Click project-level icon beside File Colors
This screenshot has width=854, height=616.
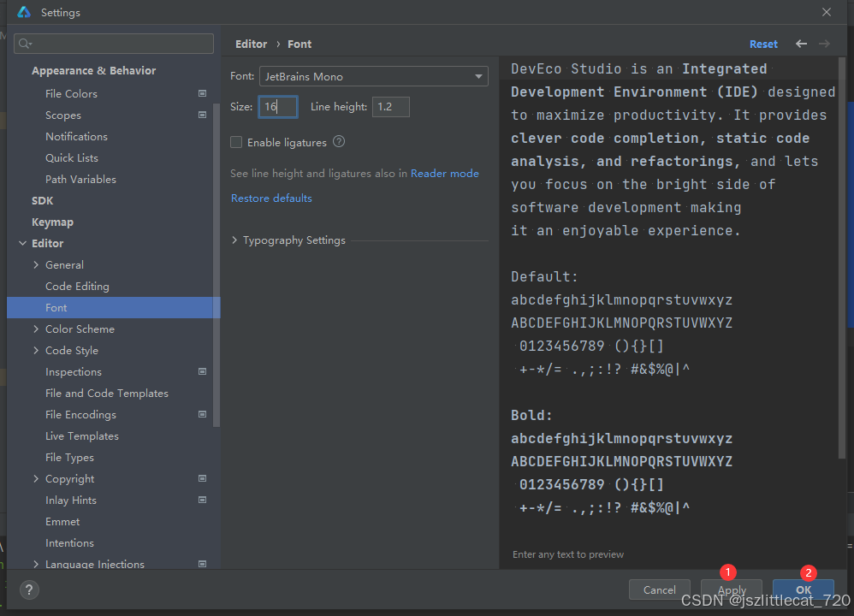pyautogui.click(x=203, y=93)
